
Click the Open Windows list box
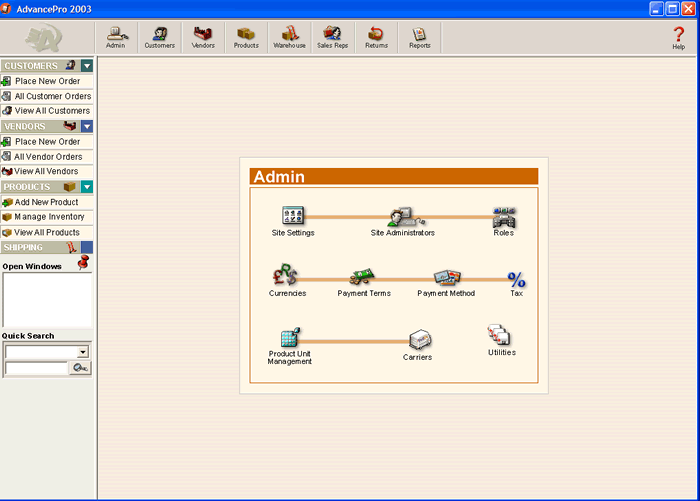pyautogui.click(x=47, y=300)
